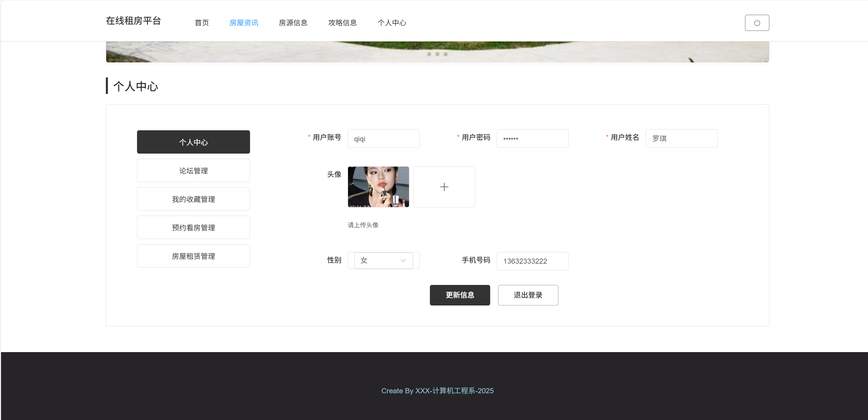
Task: Click the uploaded avatar thumbnail
Action: tap(378, 187)
